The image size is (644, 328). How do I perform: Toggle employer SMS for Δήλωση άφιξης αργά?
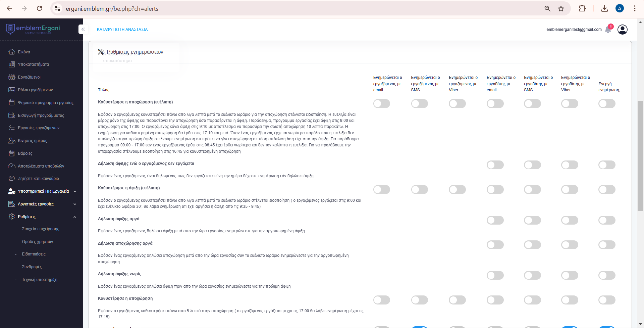coord(532,221)
